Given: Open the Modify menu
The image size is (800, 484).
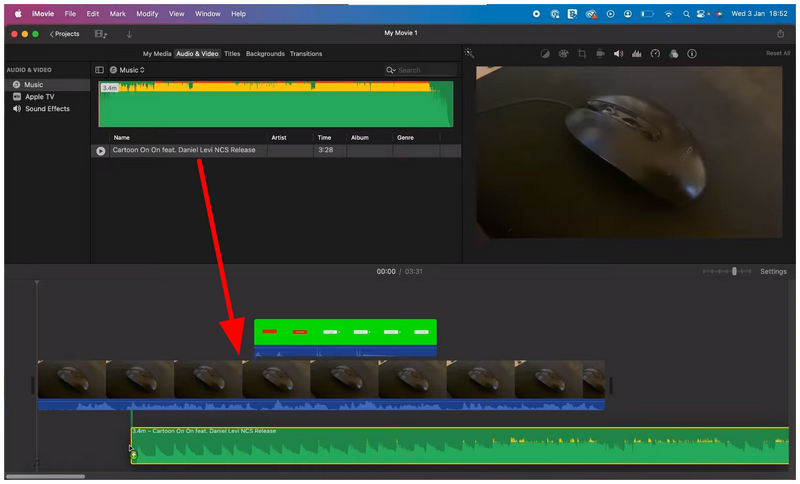Looking at the screenshot, I should [x=147, y=14].
